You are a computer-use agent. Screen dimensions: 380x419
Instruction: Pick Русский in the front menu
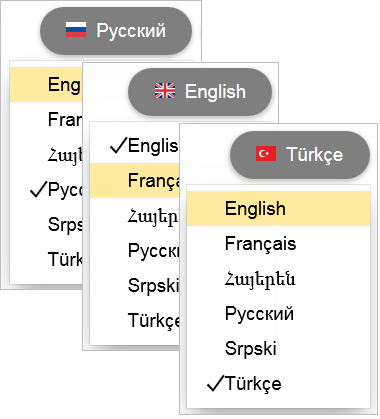point(279,313)
